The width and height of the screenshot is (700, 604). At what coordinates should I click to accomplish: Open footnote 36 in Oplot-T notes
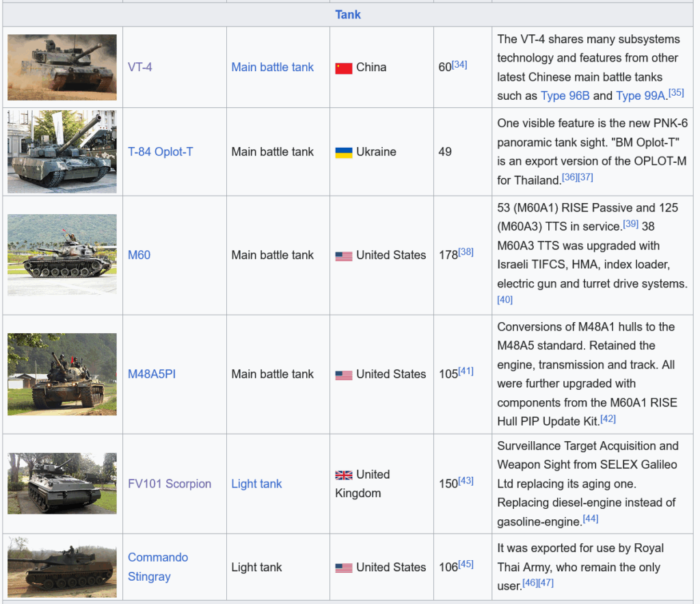(x=569, y=177)
